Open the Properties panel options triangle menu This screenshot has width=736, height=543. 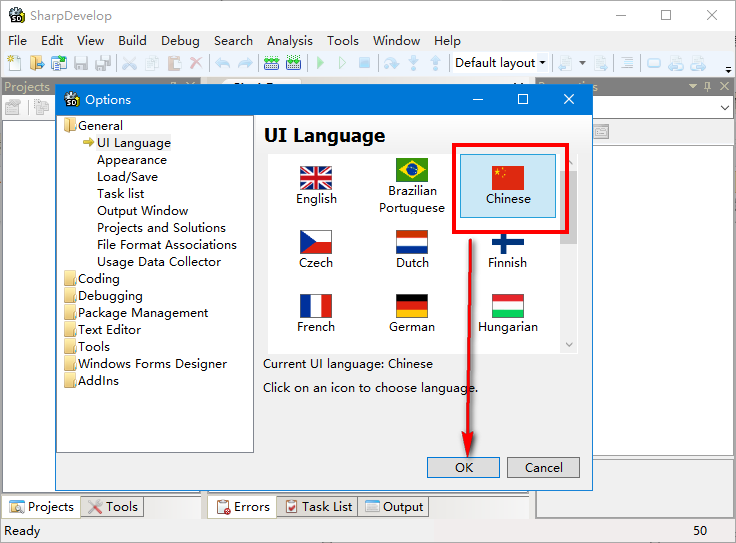[x=692, y=86]
